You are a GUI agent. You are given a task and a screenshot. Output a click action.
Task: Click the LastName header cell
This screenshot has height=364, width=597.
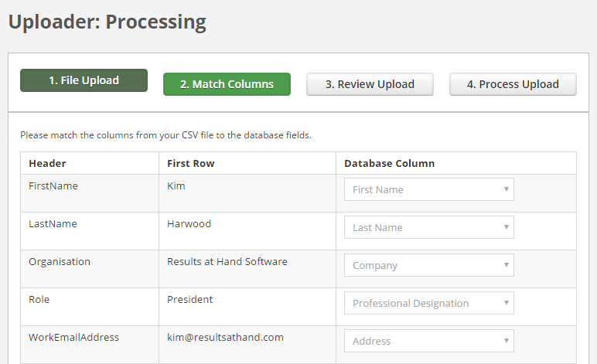[x=53, y=224]
